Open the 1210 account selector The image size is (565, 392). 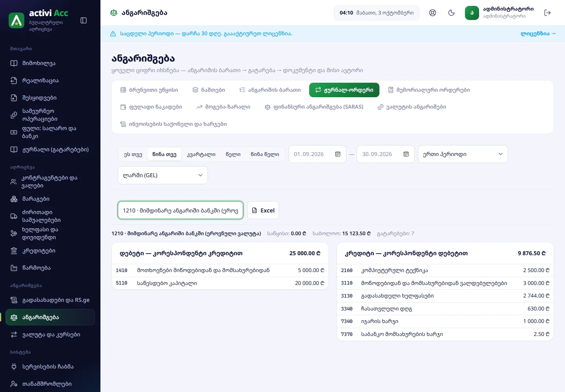click(180, 211)
